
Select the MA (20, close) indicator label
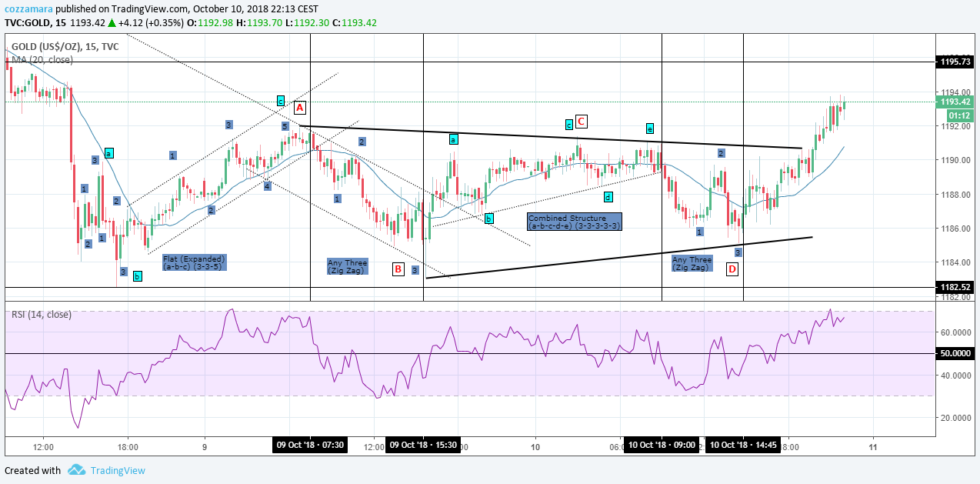(x=42, y=59)
